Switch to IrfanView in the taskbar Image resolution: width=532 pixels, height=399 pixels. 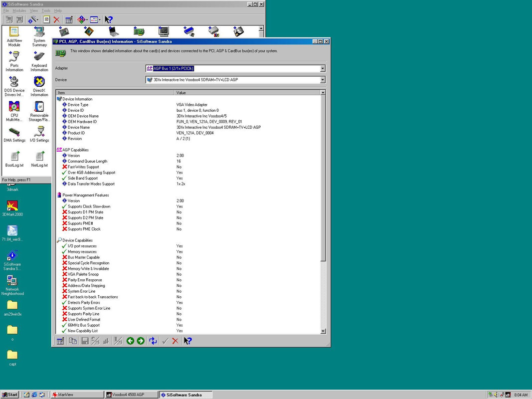[x=77, y=395]
